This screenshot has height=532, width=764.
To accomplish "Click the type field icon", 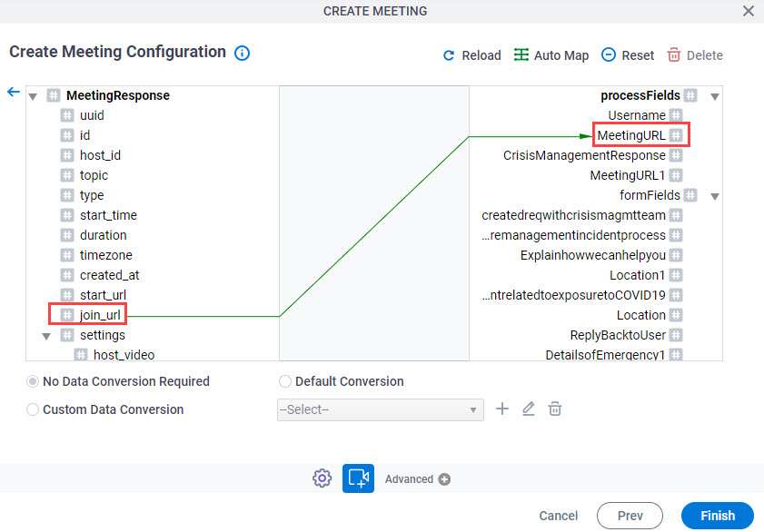I will (x=67, y=195).
